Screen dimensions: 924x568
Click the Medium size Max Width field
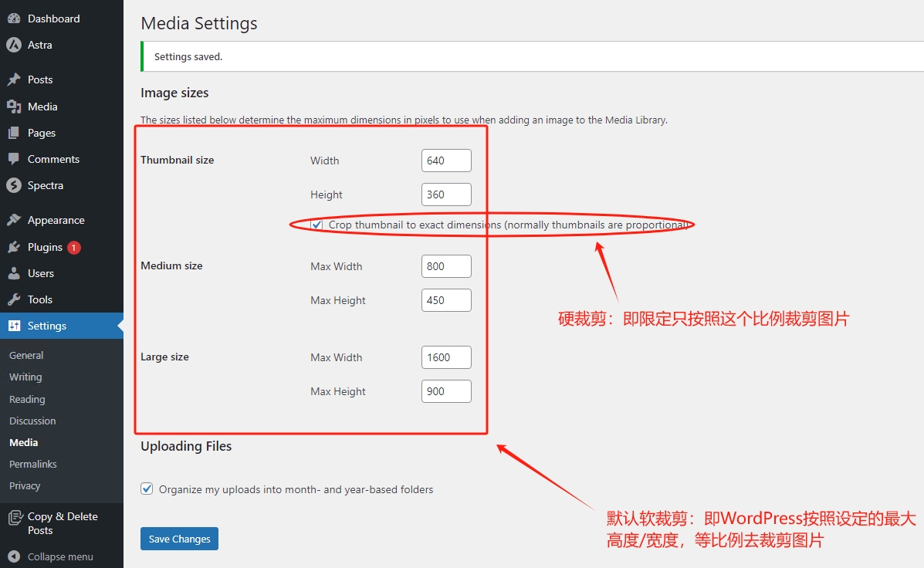tap(446, 266)
